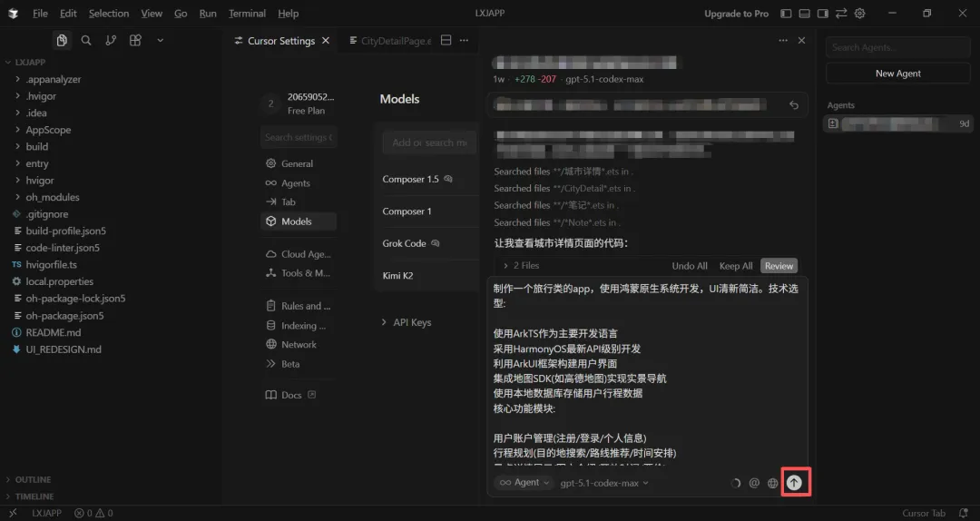Click Keep All changes
The width and height of the screenshot is (980, 521).
736,266
